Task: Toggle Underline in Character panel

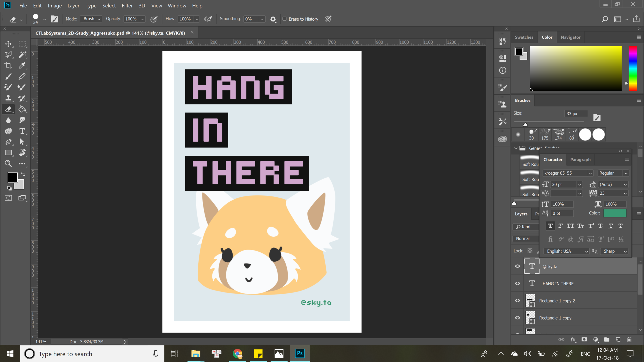Action: click(x=611, y=226)
